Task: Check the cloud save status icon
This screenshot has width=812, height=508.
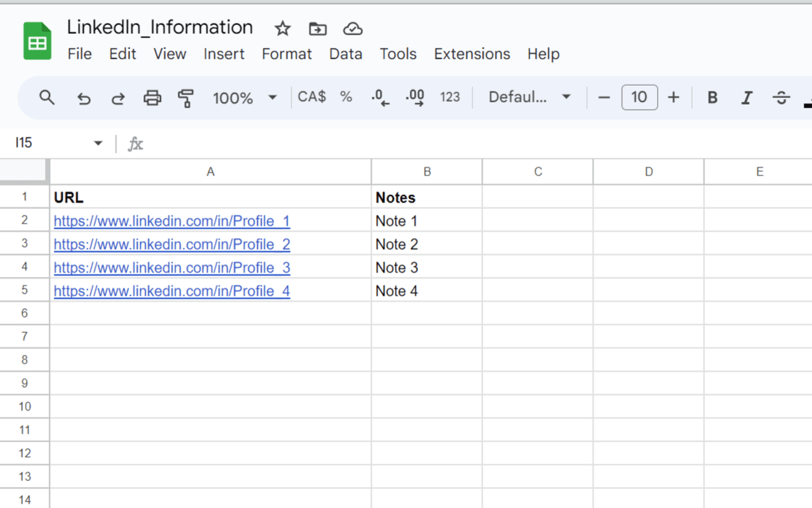Action: [352, 29]
